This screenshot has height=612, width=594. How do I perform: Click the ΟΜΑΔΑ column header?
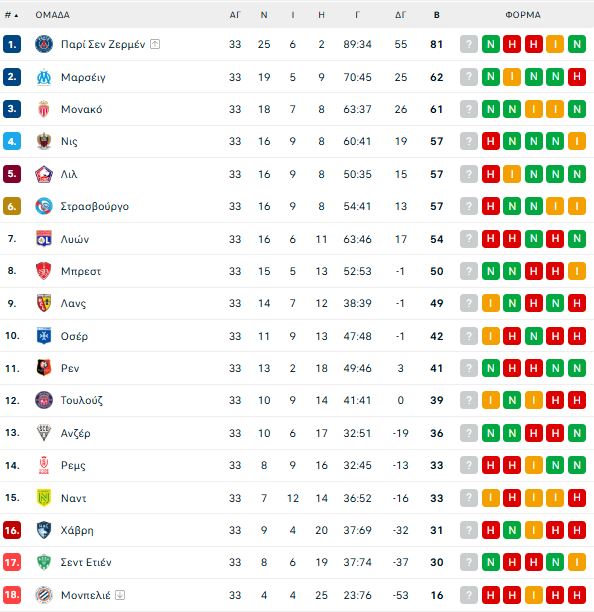pos(53,15)
